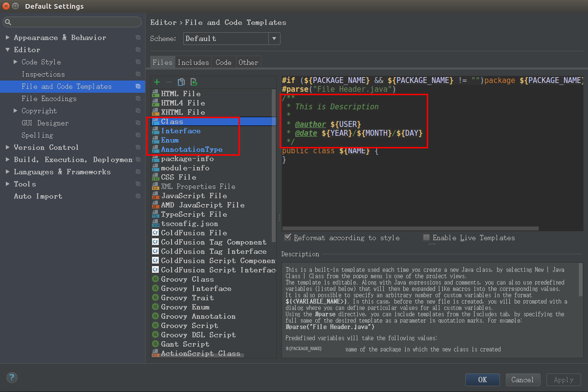The image size is (588, 392).
Task: Click into the settings search field
Action: click(x=72, y=22)
